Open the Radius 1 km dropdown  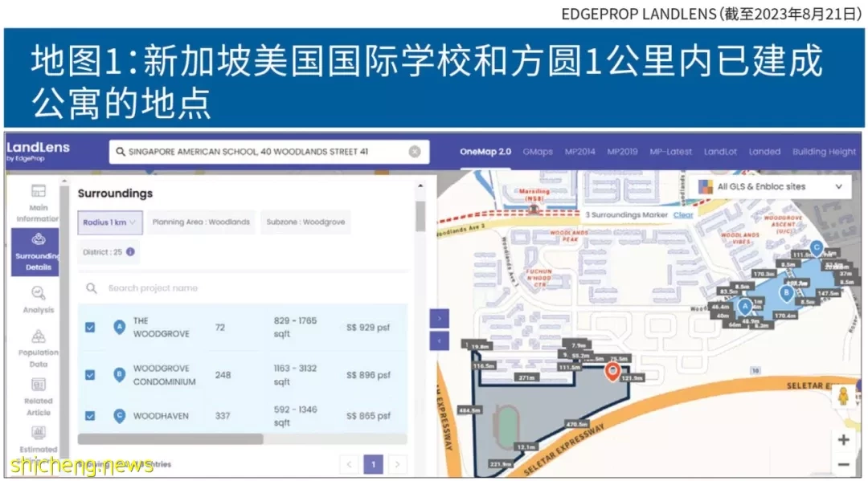[x=109, y=222]
